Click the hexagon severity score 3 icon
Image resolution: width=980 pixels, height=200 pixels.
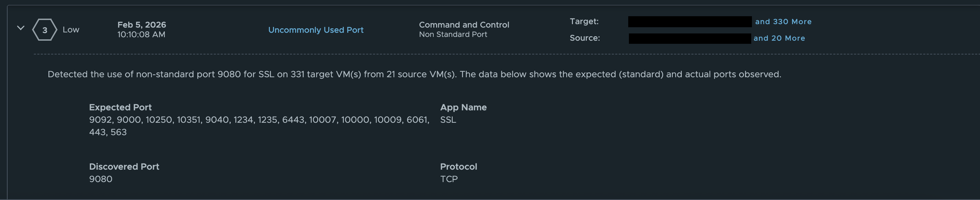(45, 30)
